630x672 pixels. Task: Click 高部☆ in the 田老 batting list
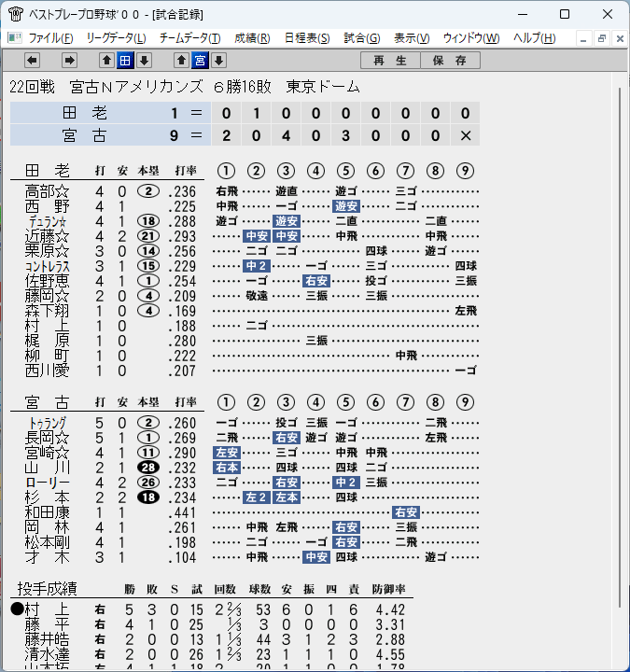48,191
